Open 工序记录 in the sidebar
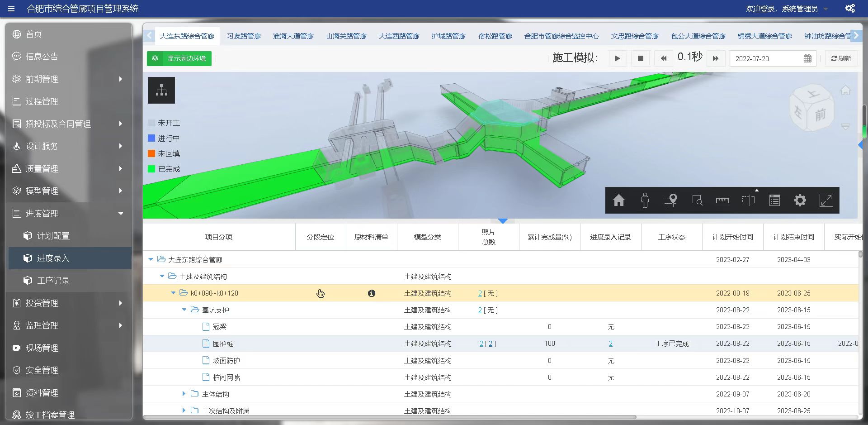868x425 pixels. [x=53, y=281]
